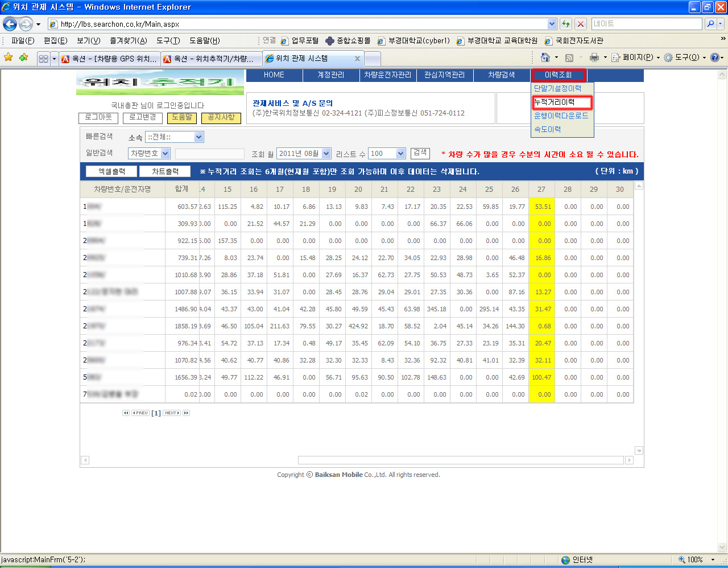The width and height of the screenshot is (728, 568).
Task: Open the Favorites star icon
Action: pyautogui.click(x=8, y=57)
